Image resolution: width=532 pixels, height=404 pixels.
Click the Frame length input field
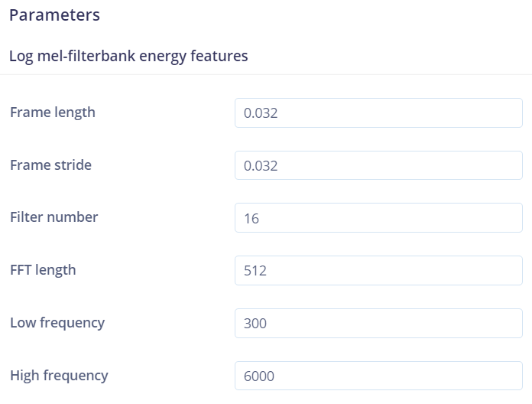click(378, 113)
